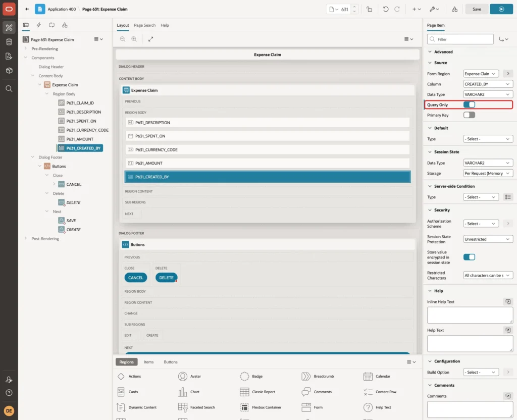Open Gallery cube icon in sidebar
This screenshot has height=420, width=517.
point(9,71)
